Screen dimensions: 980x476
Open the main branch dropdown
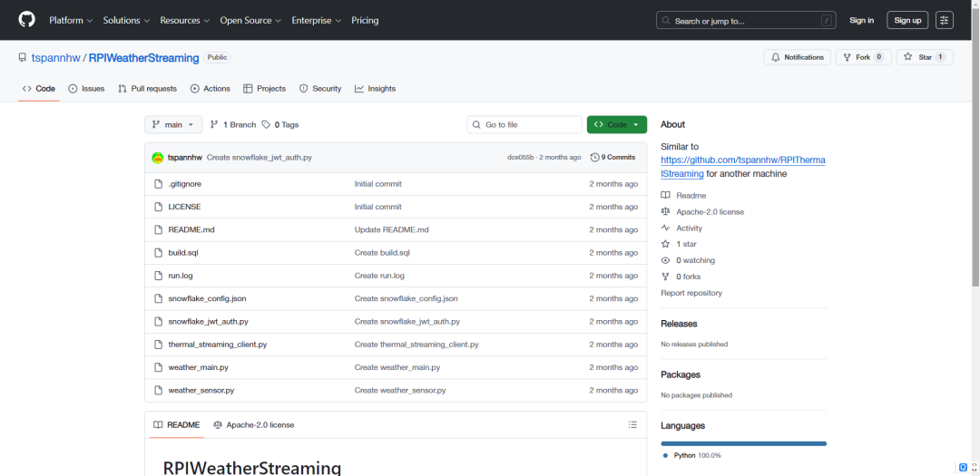(x=173, y=124)
